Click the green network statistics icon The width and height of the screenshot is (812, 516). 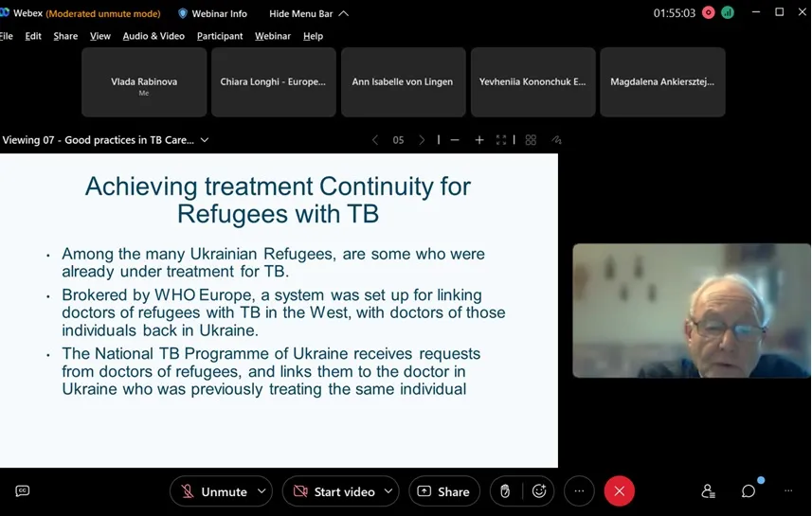pyautogui.click(x=728, y=13)
